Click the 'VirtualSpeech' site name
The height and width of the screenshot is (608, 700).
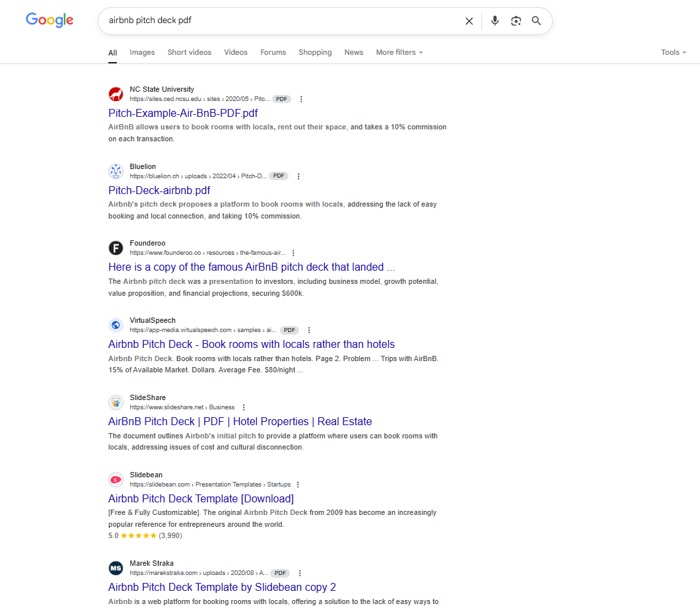[153, 321]
